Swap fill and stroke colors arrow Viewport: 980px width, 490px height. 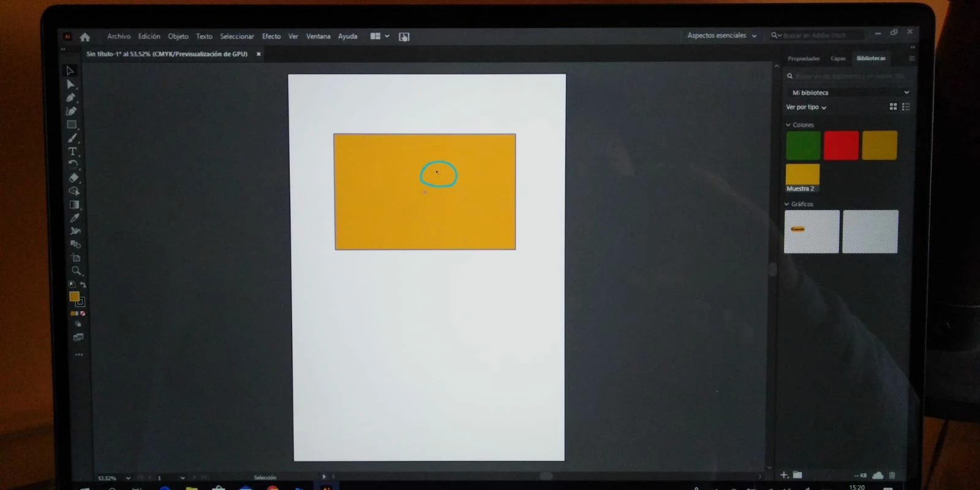click(83, 285)
